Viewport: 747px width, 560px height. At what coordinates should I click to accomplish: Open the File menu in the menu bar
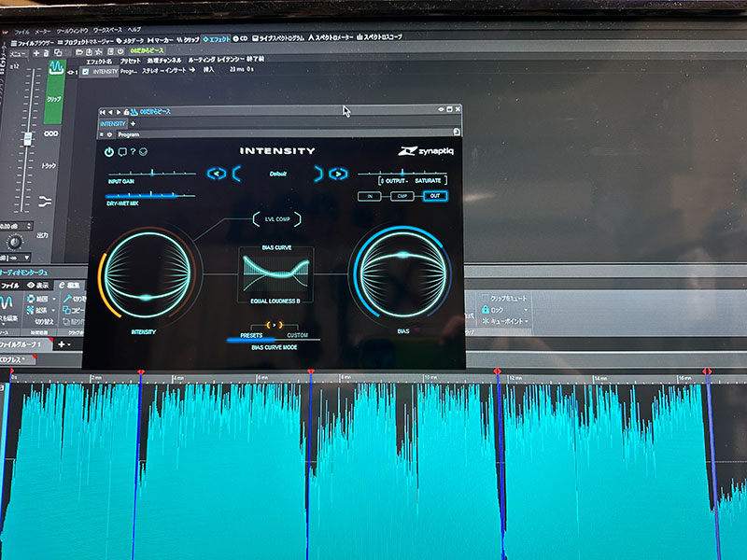point(21,32)
